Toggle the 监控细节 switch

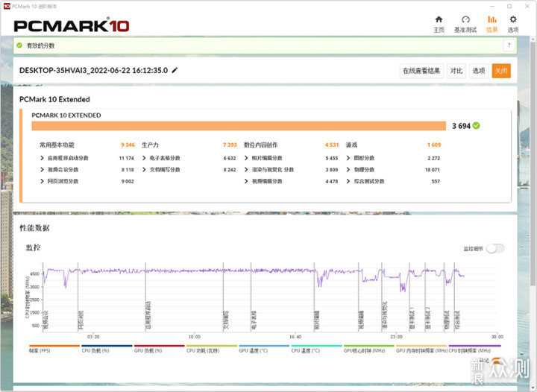tap(495, 249)
